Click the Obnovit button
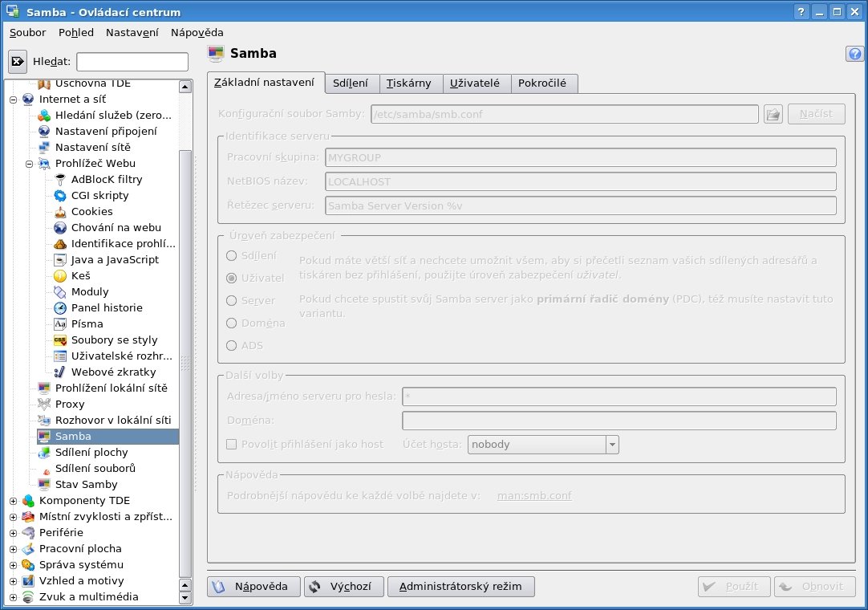The height and width of the screenshot is (610, 868). point(815,587)
